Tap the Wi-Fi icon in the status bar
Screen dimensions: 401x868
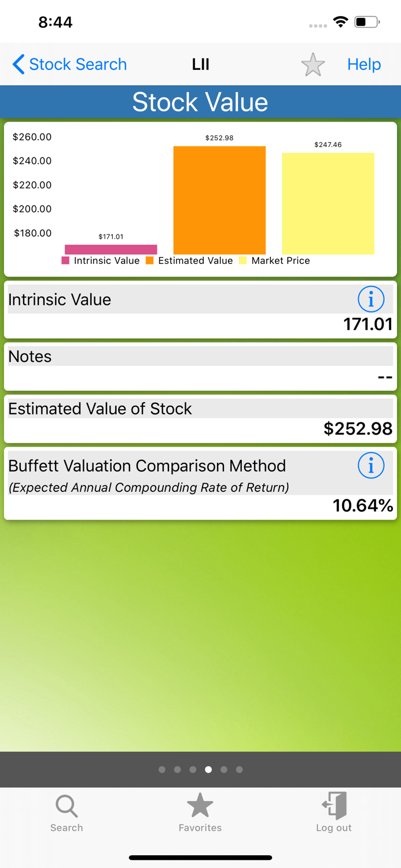[340, 22]
